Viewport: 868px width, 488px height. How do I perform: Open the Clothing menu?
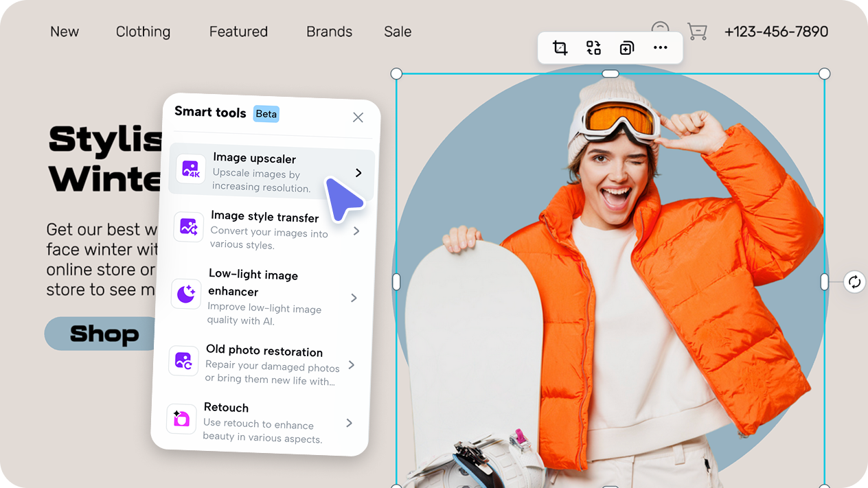point(142,32)
